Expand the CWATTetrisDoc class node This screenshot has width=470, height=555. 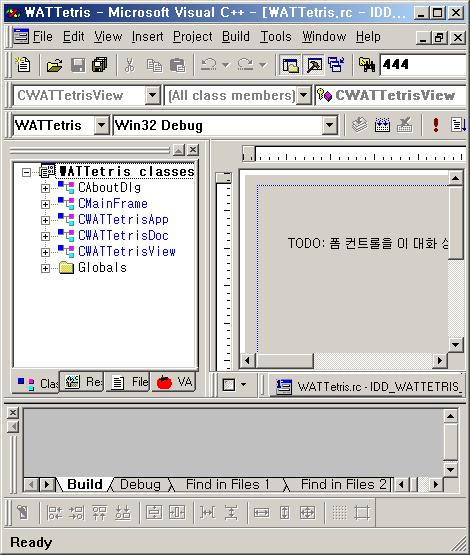pyautogui.click(x=45, y=236)
